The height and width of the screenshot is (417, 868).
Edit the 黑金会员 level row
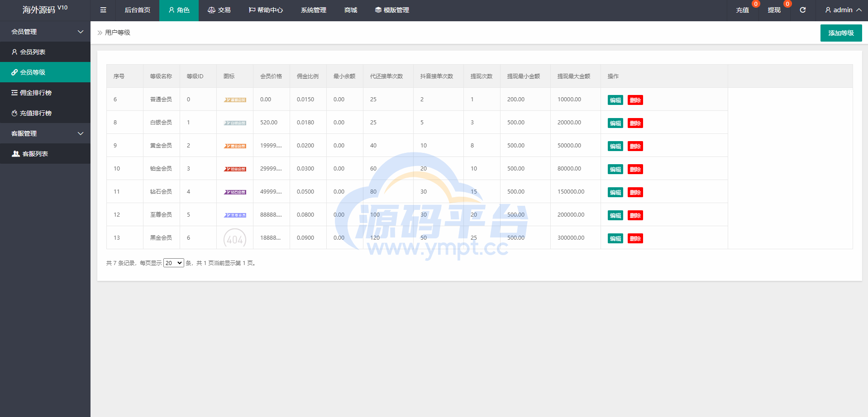[x=615, y=238]
